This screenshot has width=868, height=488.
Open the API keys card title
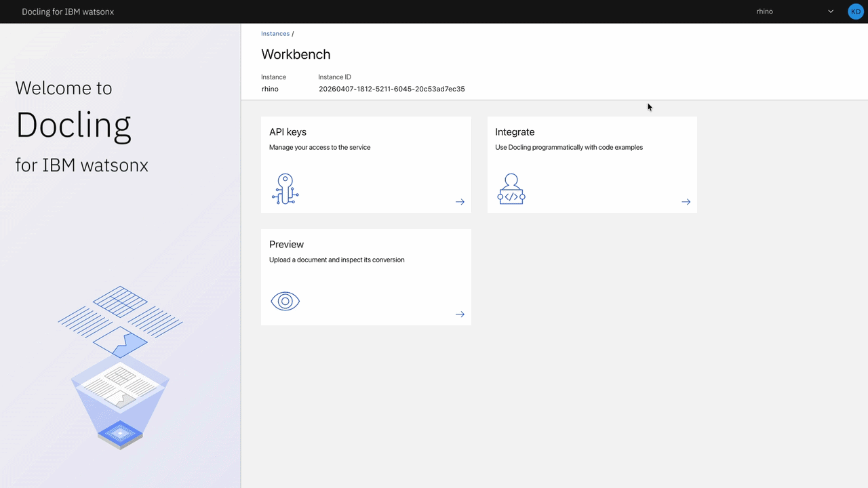pyautogui.click(x=288, y=132)
